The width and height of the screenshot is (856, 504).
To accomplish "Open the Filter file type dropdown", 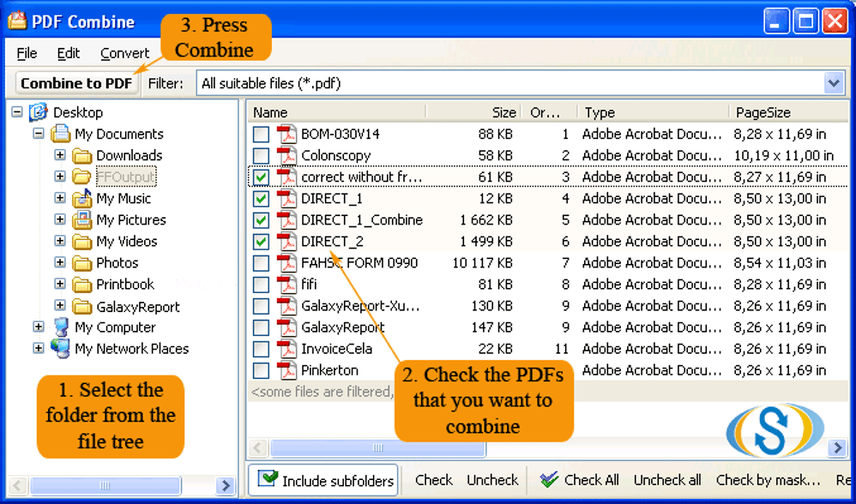I will click(833, 83).
